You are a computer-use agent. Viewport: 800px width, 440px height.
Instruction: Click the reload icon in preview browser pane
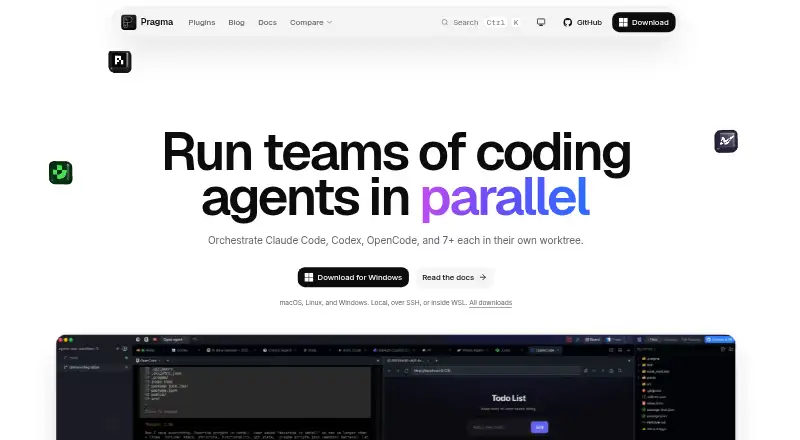(406, 371)
